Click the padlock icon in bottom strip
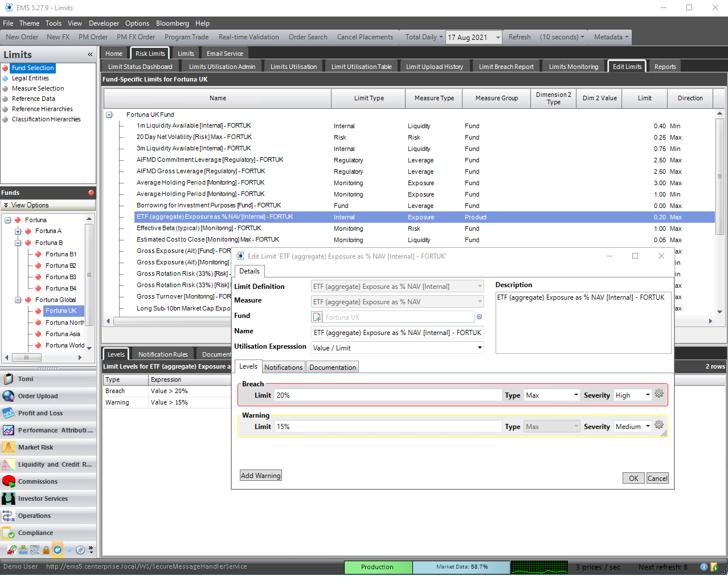 point(46,550)
